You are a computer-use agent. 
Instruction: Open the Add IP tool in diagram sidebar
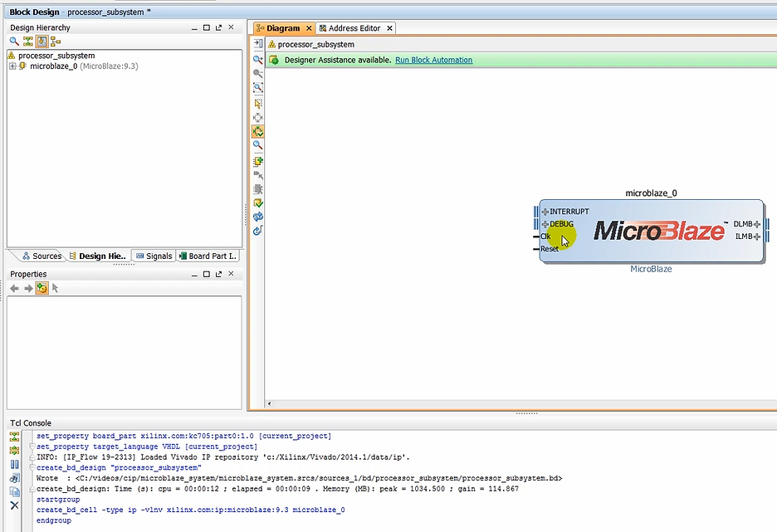click(x=257, y=164)
